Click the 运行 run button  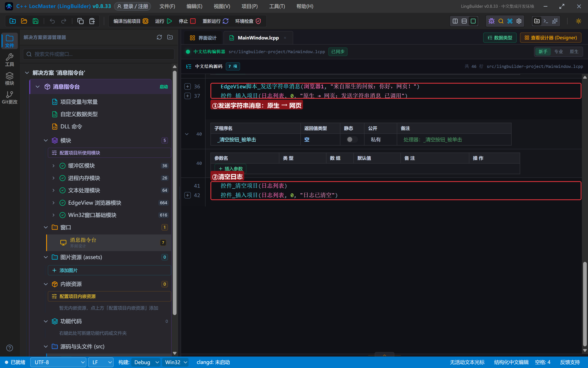point(163,21)
